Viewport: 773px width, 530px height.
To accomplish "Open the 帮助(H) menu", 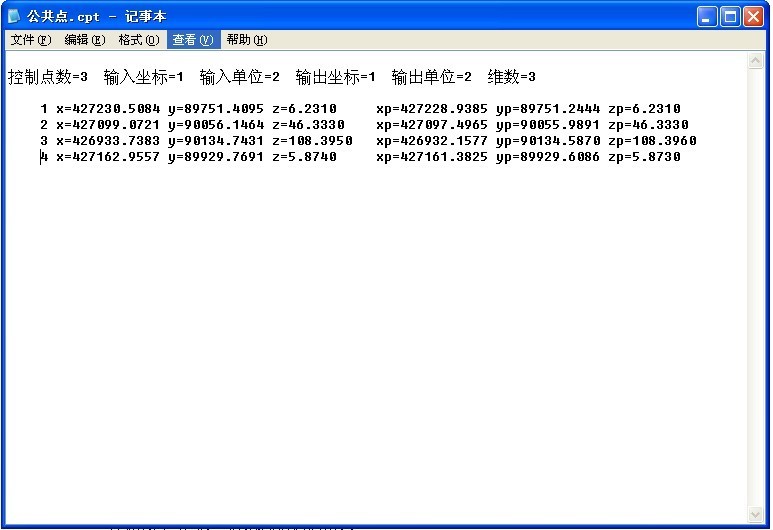I will click(247, 40).
